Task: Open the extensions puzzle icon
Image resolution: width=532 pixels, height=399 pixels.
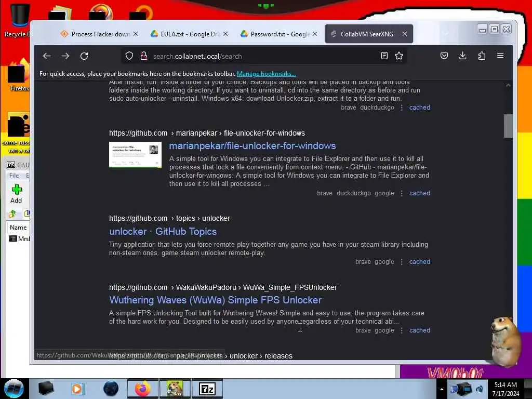Action: coord(482,56)
